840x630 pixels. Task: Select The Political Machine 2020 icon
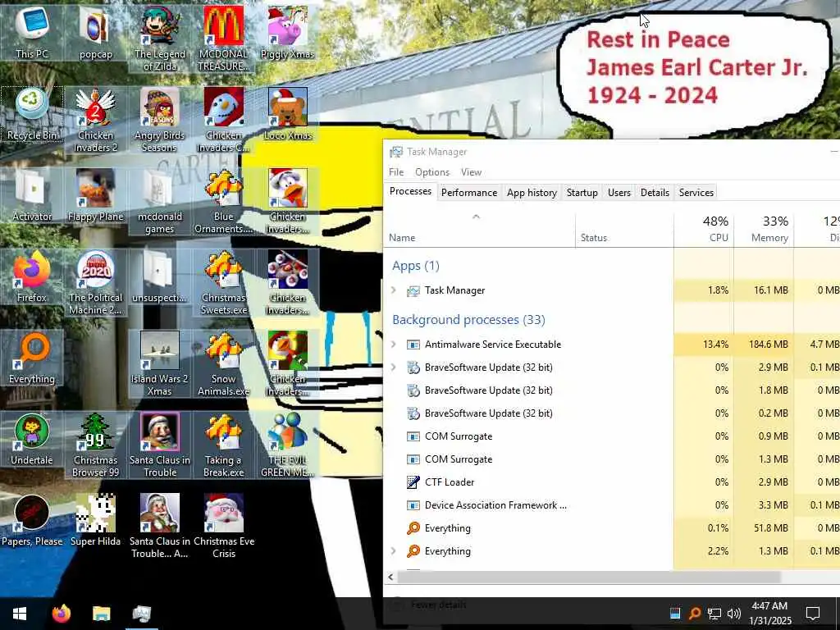point(95,283)
